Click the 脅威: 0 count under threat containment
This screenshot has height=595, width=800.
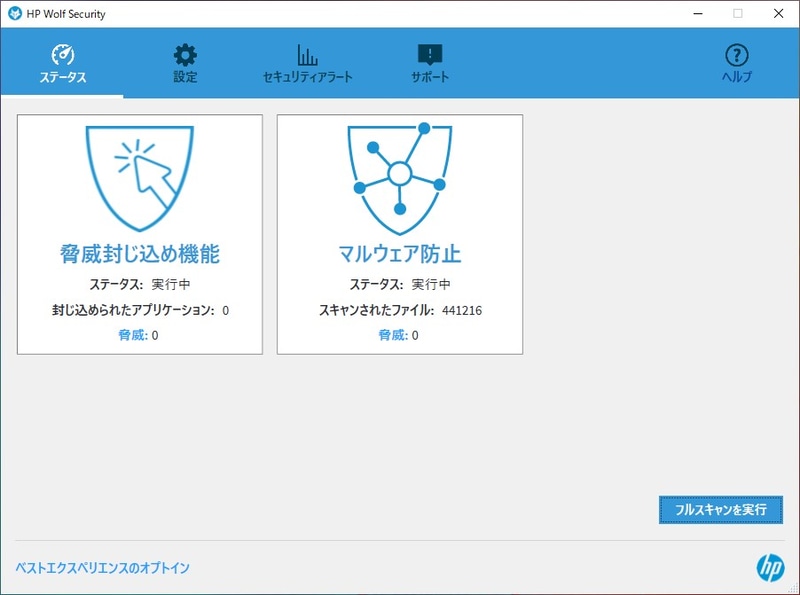139,335
